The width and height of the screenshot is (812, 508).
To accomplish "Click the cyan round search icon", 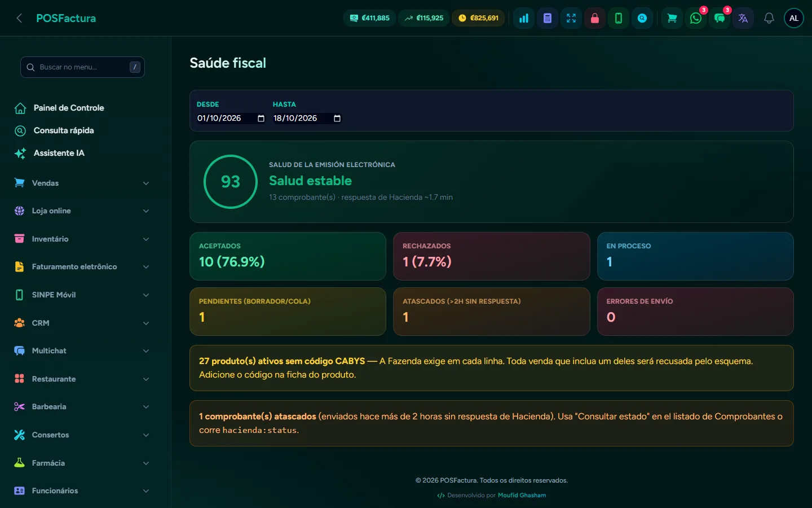I will click(642, 18).
